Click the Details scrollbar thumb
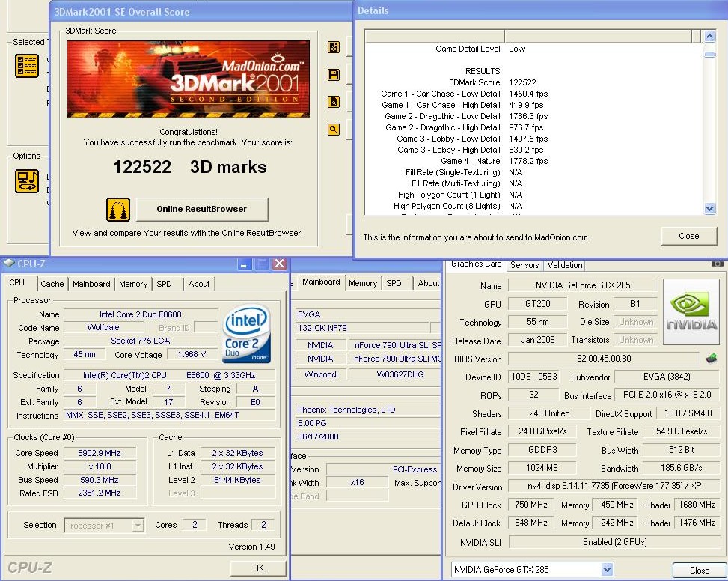 click(x=709, y=55)
